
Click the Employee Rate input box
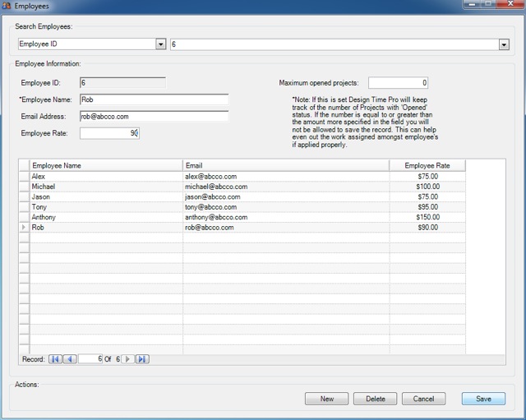click(109, 133)
